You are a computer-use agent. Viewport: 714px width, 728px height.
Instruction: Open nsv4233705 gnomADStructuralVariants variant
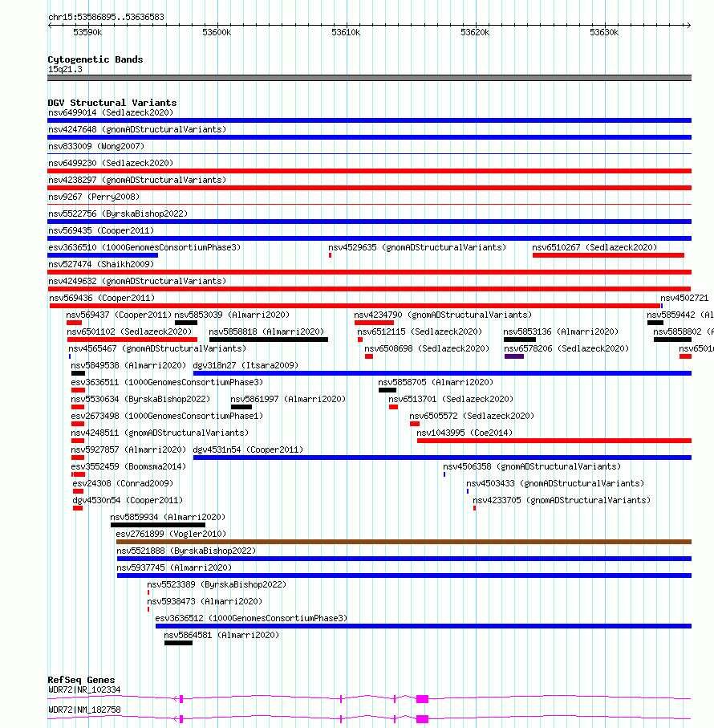click(562, 500)
